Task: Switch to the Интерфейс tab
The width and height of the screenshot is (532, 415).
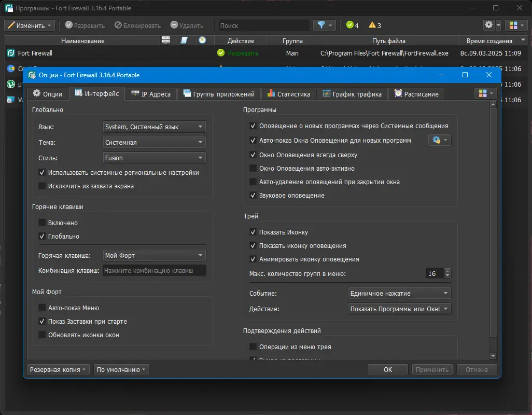Action: 97,94
